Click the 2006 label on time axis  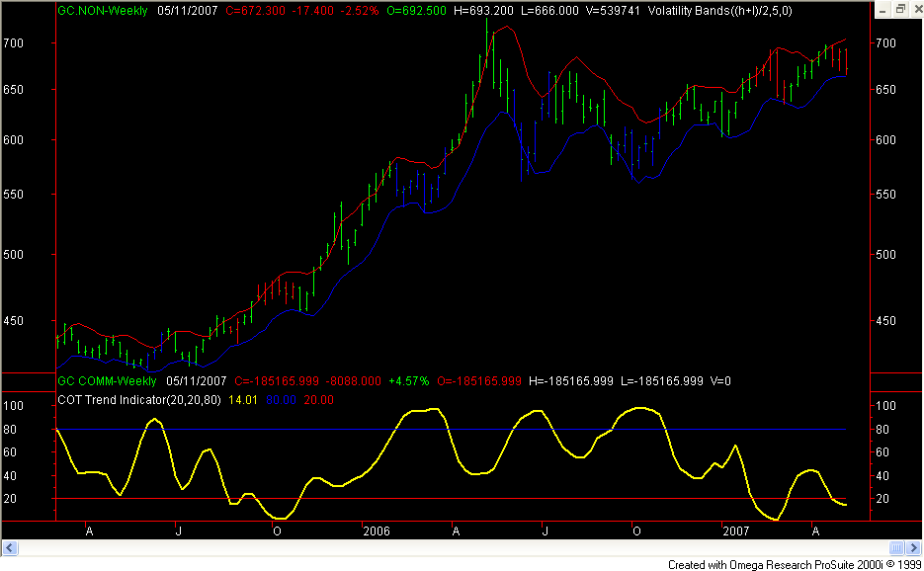(377, 531)
